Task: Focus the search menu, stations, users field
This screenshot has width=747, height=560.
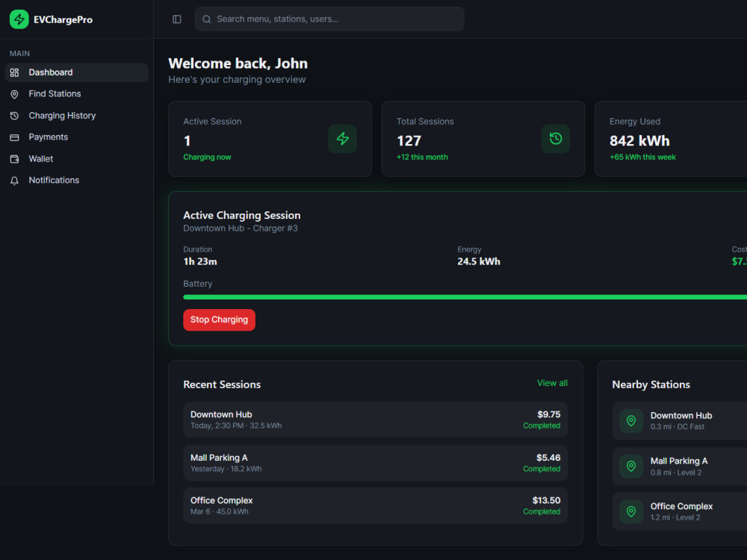Action: [x=329, y=19]
